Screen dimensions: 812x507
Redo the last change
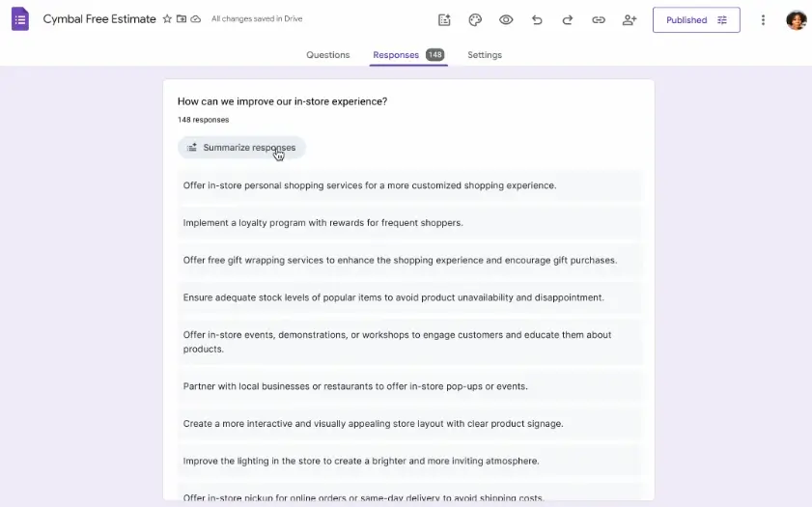tap(568, 20)
